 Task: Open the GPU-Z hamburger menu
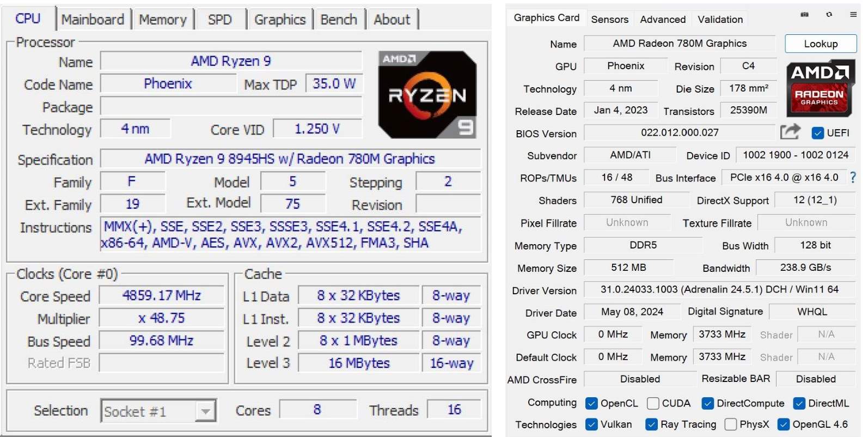pyautogui.click(x=853, y=15)
